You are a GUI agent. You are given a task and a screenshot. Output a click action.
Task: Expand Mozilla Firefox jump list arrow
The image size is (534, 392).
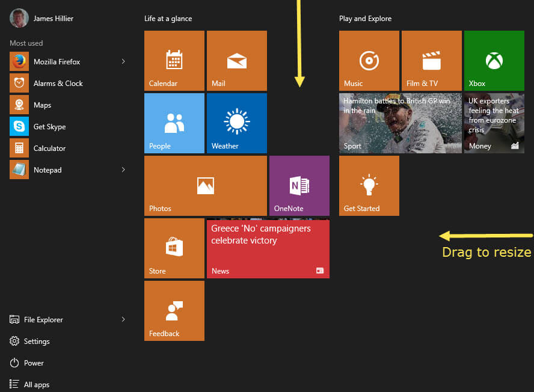123,62
